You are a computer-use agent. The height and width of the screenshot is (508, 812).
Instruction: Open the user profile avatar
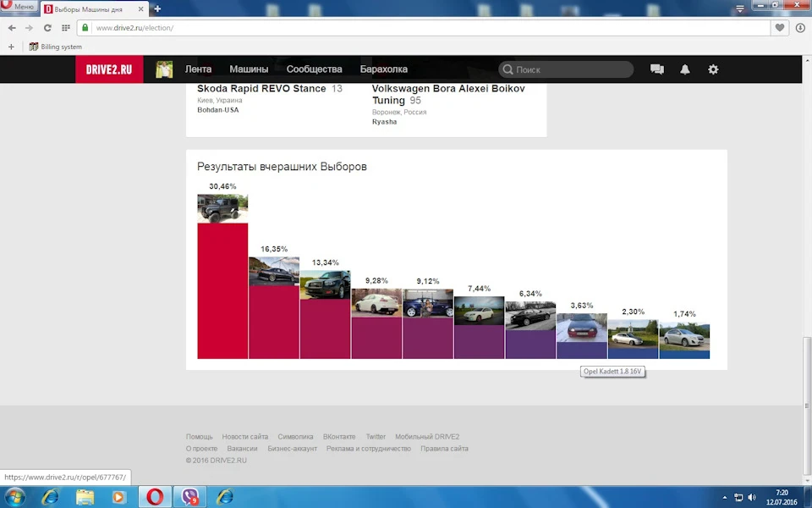click(164, 69)
